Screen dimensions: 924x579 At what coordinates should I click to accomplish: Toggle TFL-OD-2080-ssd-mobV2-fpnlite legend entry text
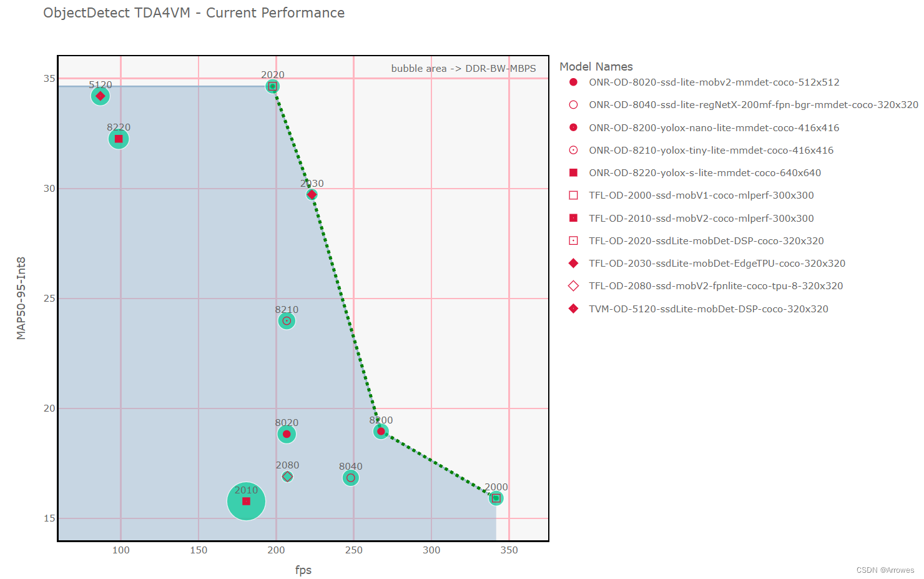tap(716, 285)
